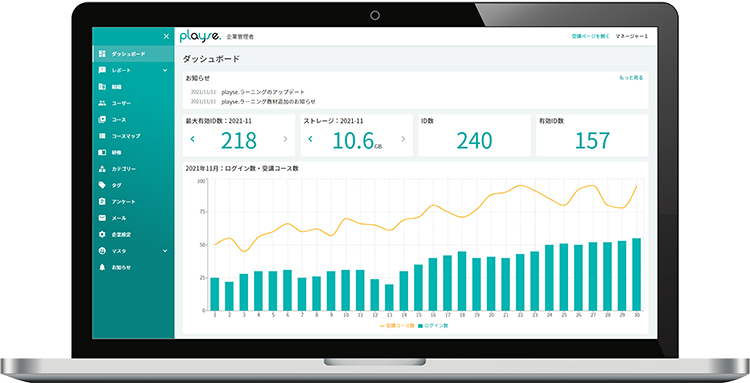Viewport: 750px width, 383px height.
Task: Click the playse. logo
Action: click(200, 36)
